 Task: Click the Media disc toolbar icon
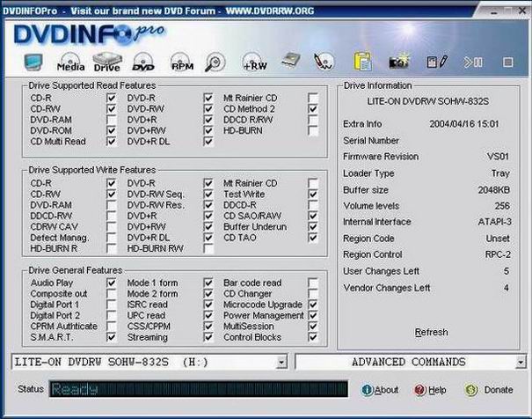click(x=70, y=62)
